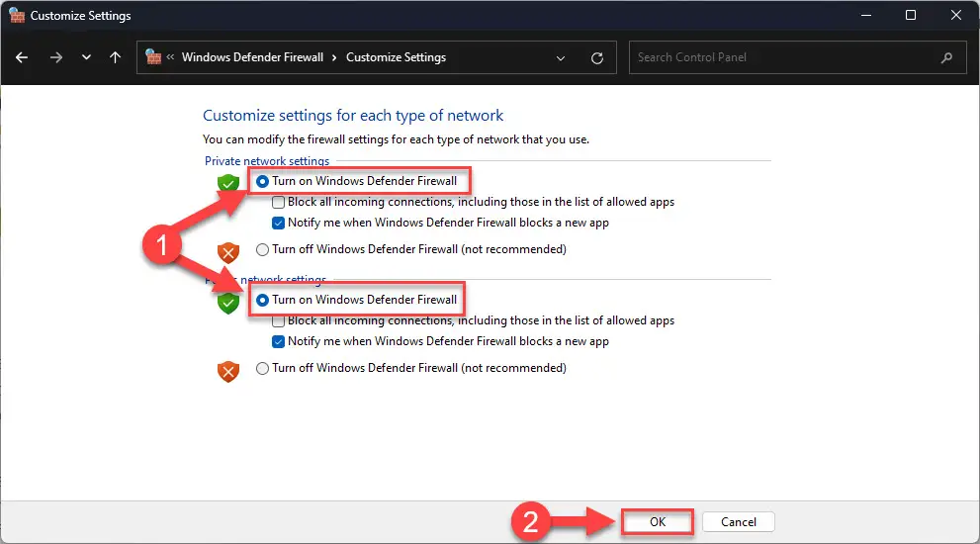Click green shield icon in private settings
Image resolution: width=980 pixels, height=544 pixels.
tap(228, 183)
